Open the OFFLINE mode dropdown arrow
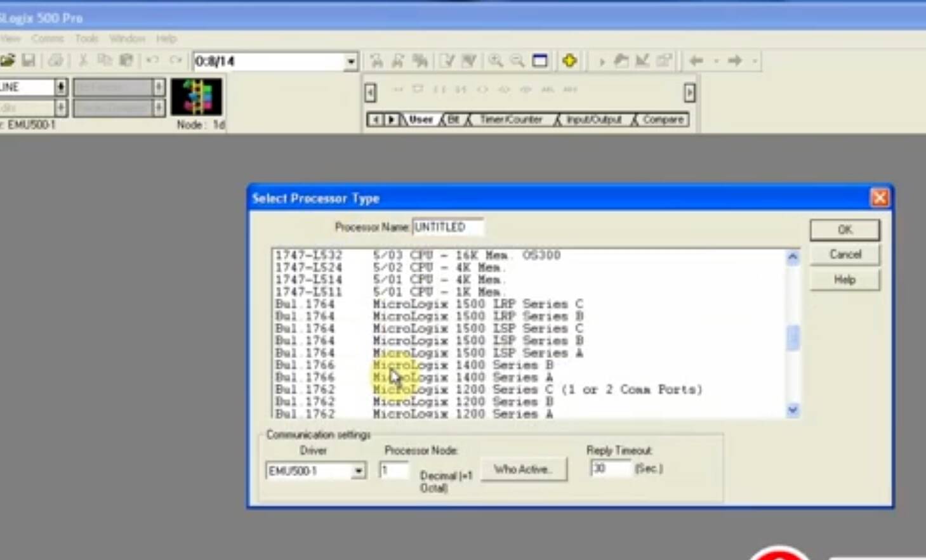The height and width of the screenshot is (560, 926). pyautogui.click(x=60, y=87)
